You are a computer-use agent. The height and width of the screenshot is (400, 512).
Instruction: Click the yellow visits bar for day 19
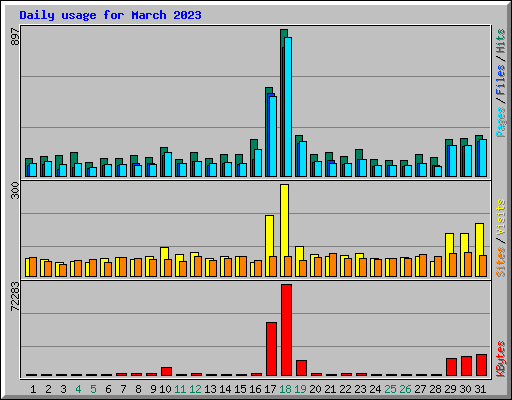299,253
